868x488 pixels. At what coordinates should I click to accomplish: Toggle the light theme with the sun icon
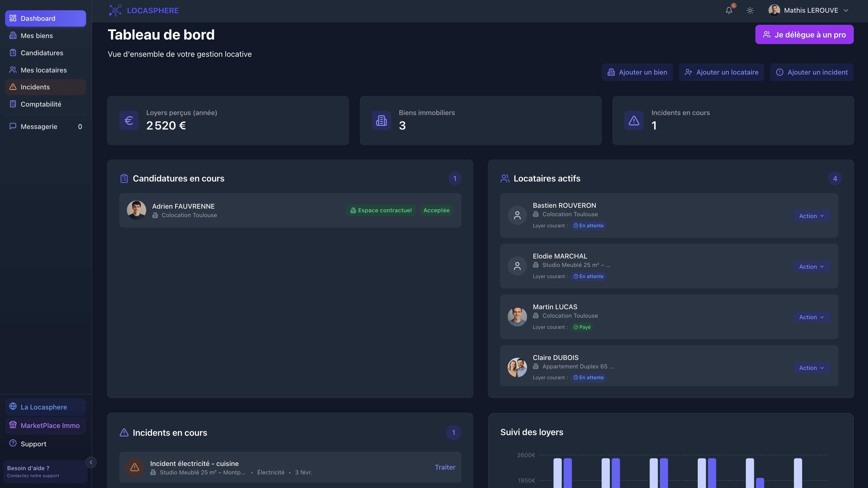coord(751,11)
